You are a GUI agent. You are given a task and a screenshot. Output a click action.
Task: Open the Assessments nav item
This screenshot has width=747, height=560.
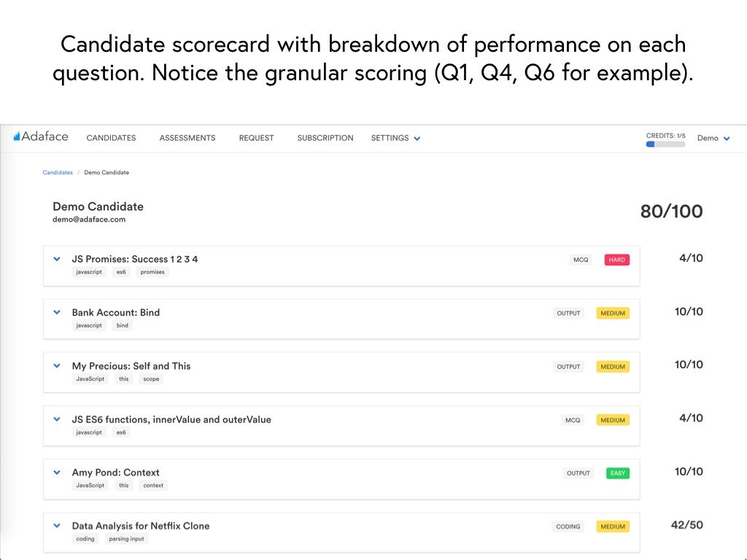[x=187, y=138]
